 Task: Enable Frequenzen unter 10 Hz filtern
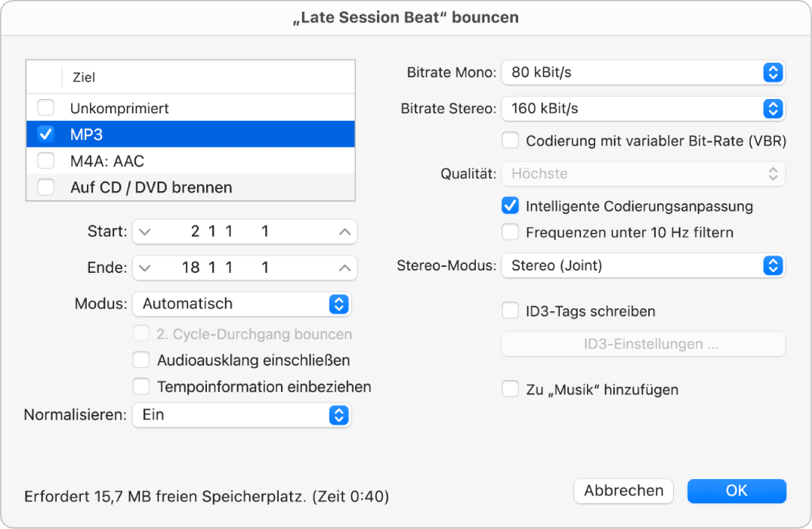[510, 232]
